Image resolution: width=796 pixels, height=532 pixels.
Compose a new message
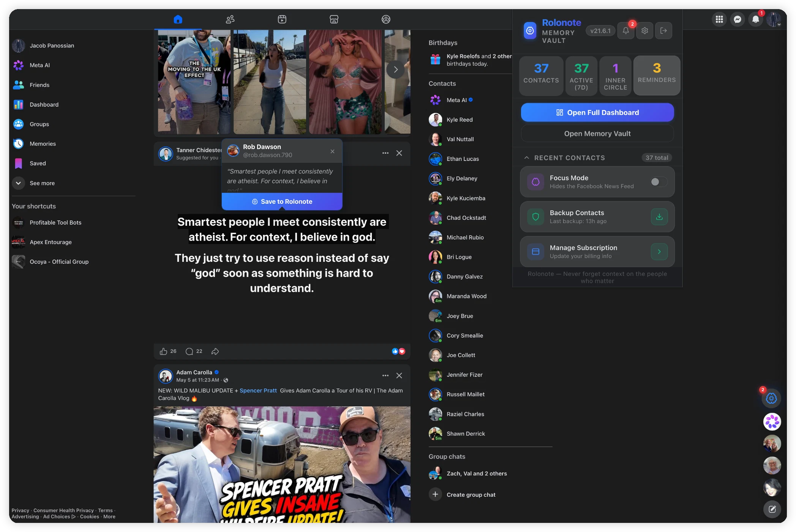[772, 509]
